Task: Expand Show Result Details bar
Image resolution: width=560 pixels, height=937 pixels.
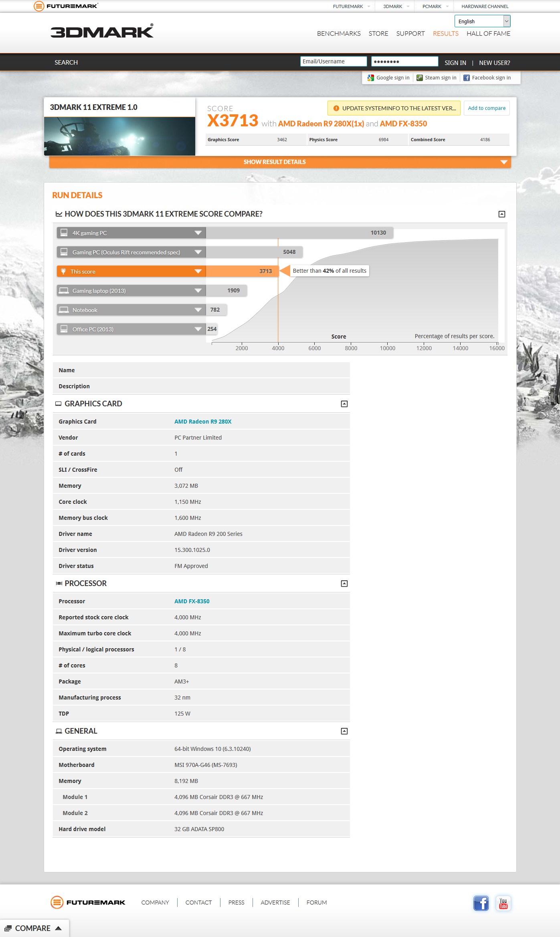Action: pyautogui.click(x=280, y=162)
